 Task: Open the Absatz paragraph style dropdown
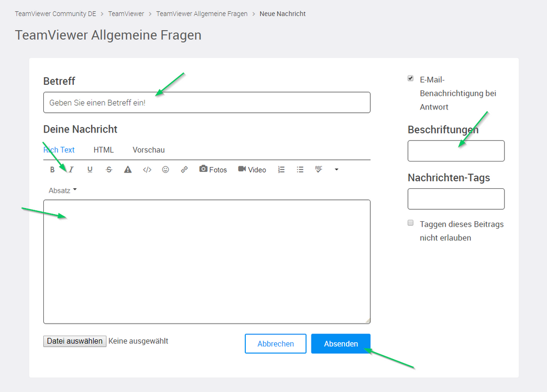click(x=62, y=191)
